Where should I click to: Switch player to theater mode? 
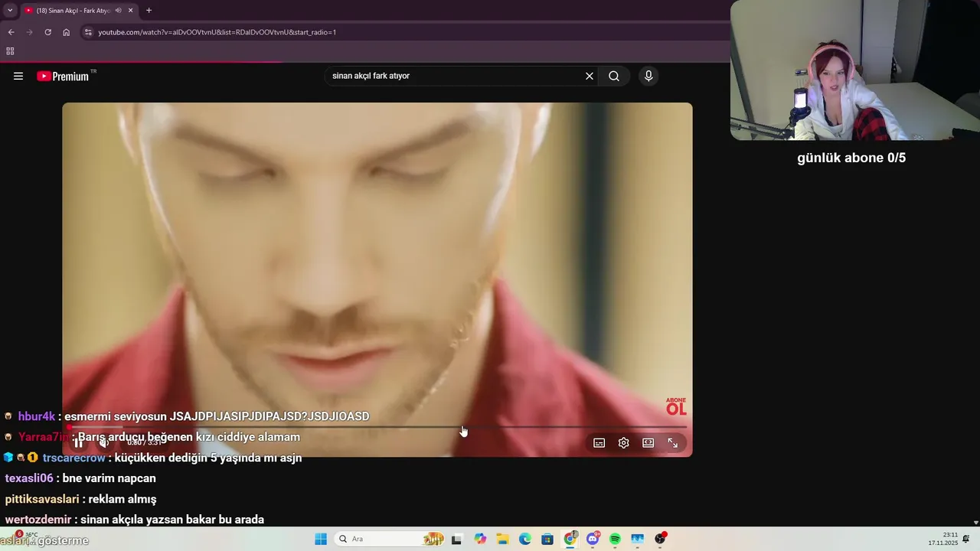coord(648,442)
